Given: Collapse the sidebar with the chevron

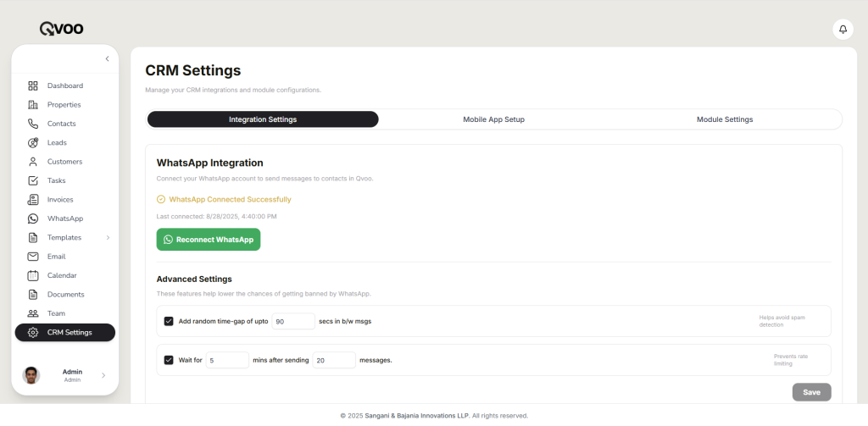Looking at the screenshot, I should point(108,58).
